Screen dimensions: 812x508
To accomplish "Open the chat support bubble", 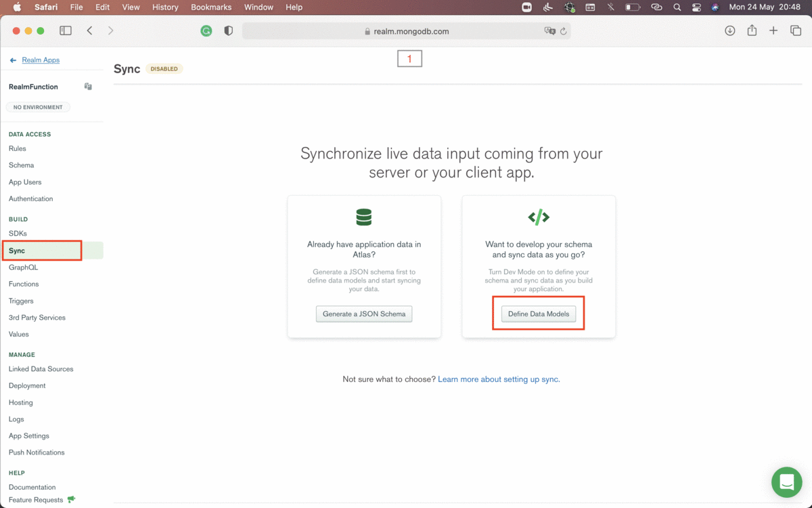I will click(786, 482).
